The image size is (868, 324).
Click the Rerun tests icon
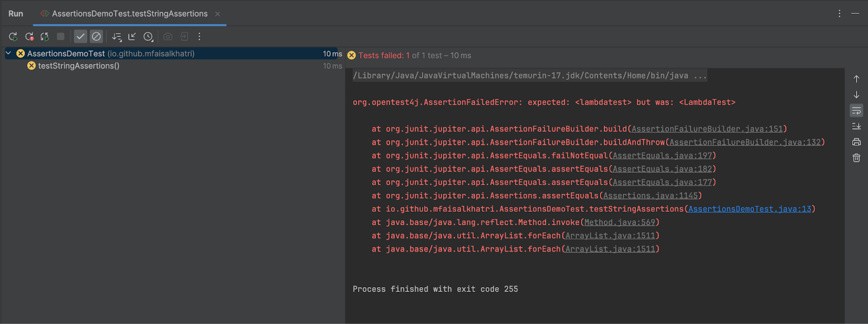click(13, 36)
